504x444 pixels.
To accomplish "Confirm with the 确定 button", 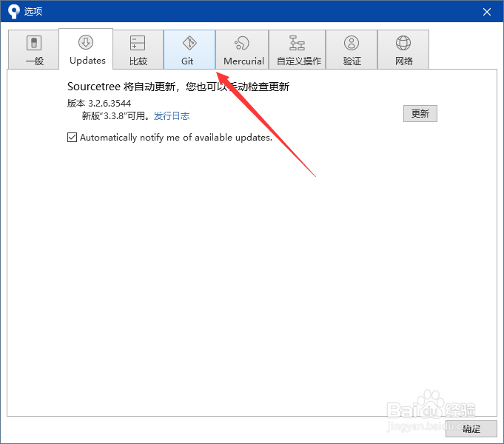I will tap(471, 428).
